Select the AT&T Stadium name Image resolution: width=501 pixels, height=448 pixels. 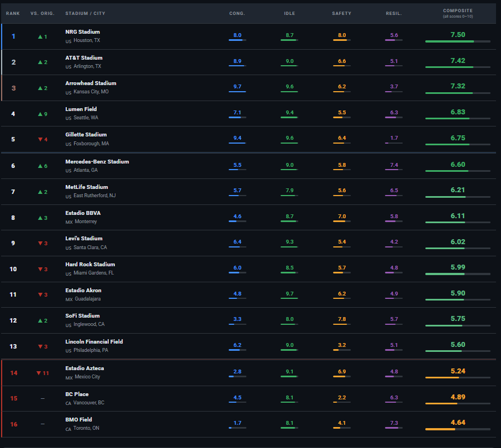(x=84, y=58)
